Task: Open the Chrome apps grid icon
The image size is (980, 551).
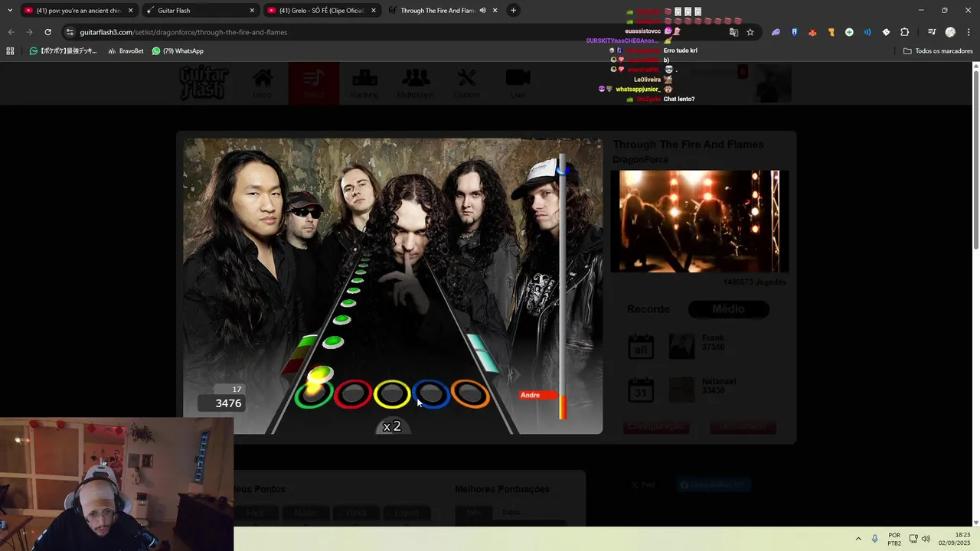Action: pos(10,51)
